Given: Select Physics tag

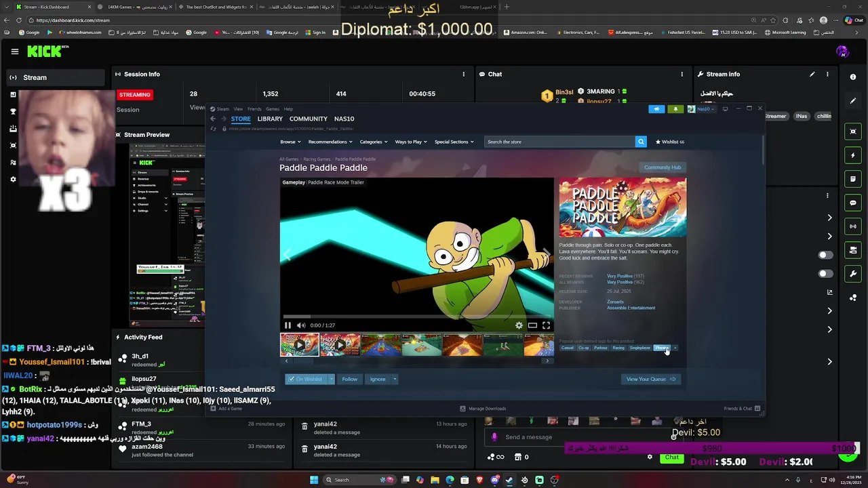Looking at the screenshot, I should (x=662, y=348).
